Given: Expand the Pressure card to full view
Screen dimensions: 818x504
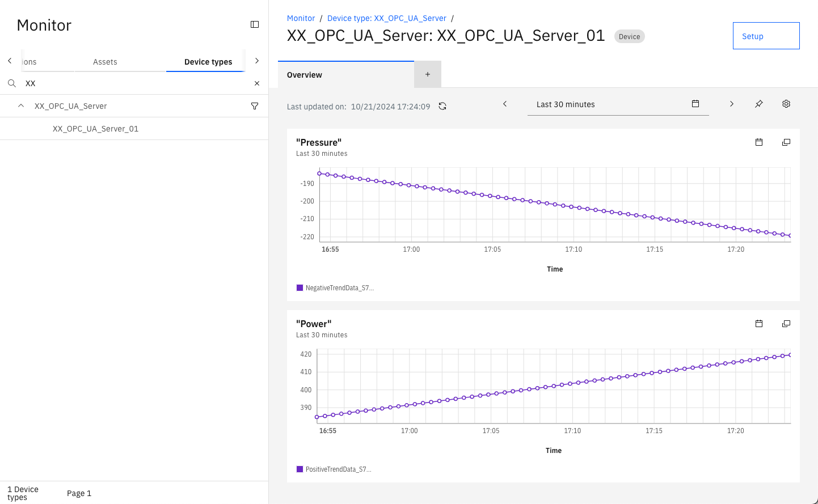Looking at the screenshot, I should coord(786,142).
